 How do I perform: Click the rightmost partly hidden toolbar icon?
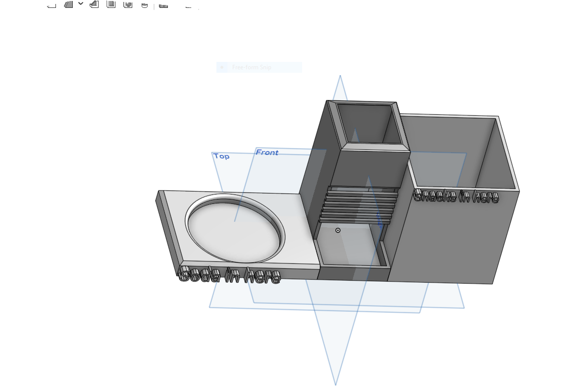coord(188,6)
